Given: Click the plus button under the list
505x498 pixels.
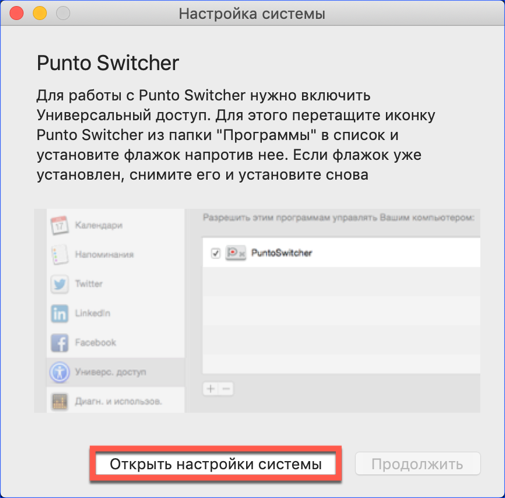Looking at the screenshot, I should [x=210, y=389].
